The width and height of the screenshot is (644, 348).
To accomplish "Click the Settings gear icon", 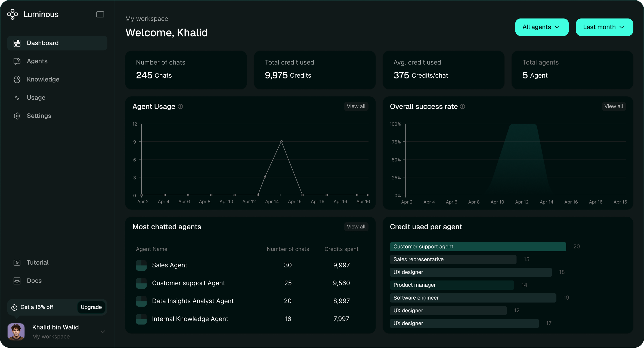I will click(x=17, y=116).
